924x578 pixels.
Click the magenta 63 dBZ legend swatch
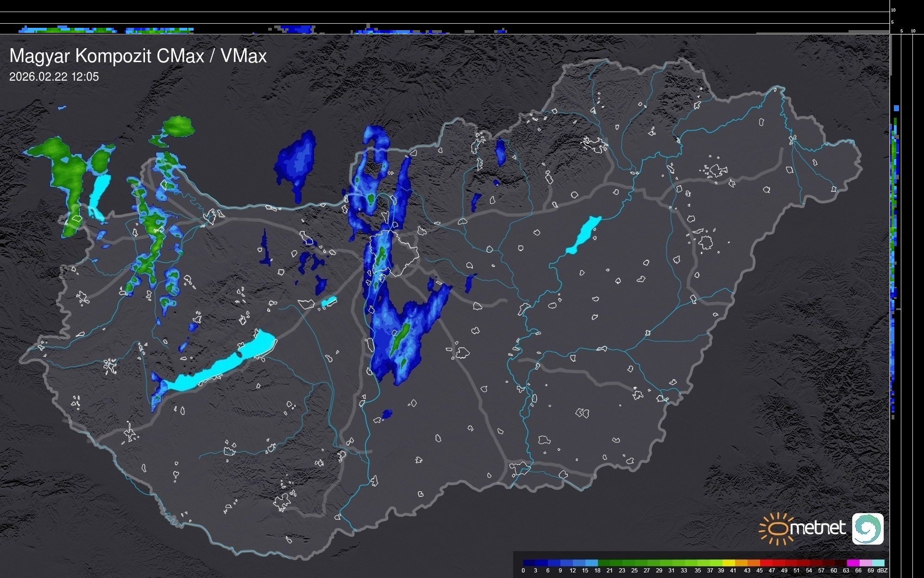[853, 563]
